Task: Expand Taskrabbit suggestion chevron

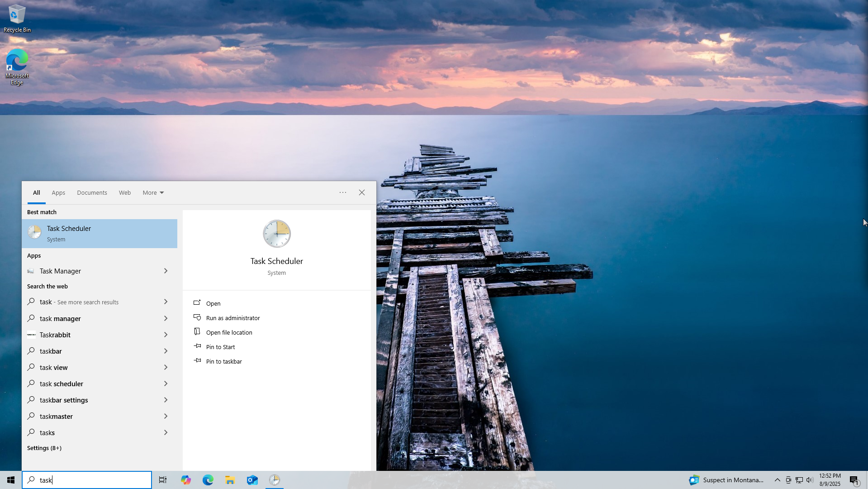Action: pos(166,335)
